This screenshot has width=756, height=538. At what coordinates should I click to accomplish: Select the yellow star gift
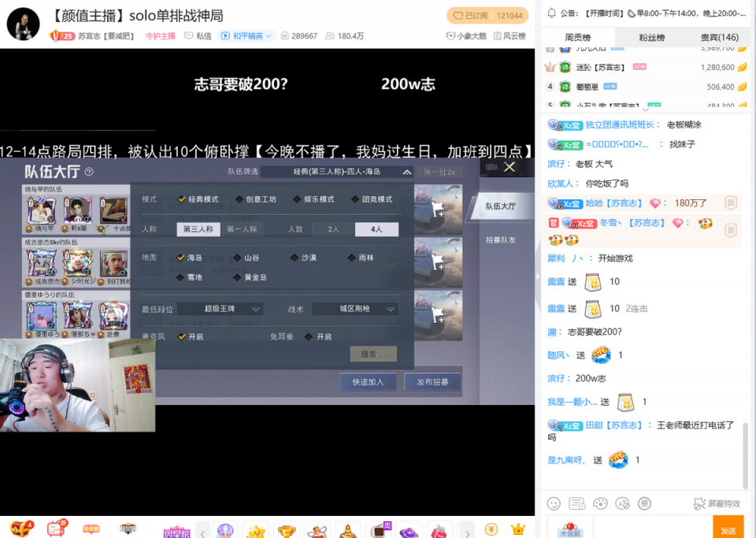tap(256, 531)
